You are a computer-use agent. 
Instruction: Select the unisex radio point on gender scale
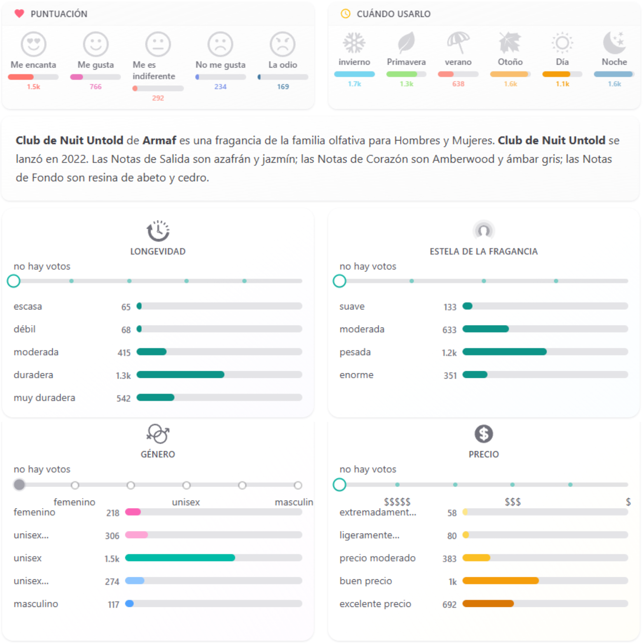coord(186,485)
